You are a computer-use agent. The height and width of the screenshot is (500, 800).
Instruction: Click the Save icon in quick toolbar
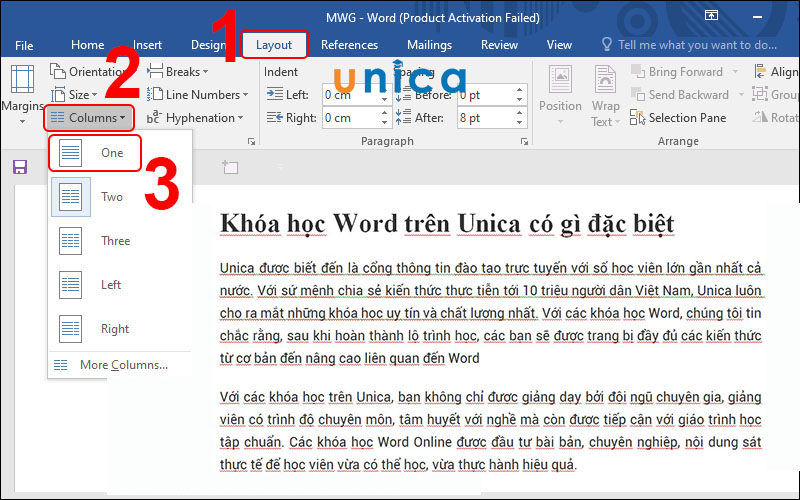pos(20,167)
